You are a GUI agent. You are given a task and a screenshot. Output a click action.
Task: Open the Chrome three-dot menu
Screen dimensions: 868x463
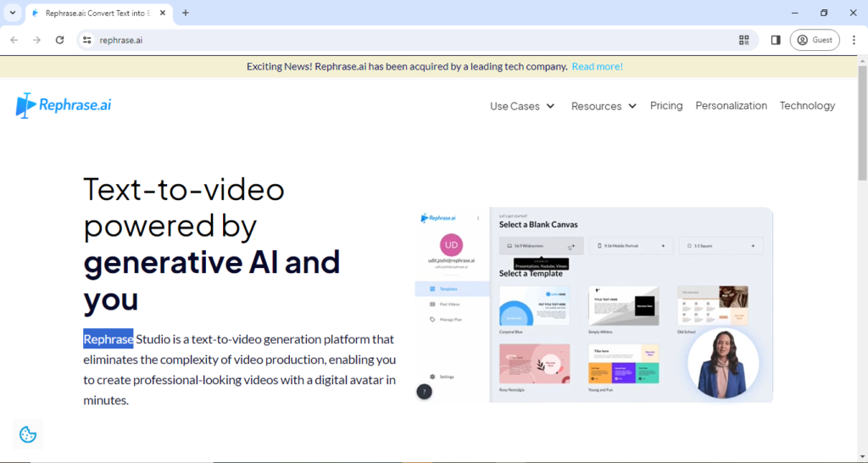(x=854, y=40)
